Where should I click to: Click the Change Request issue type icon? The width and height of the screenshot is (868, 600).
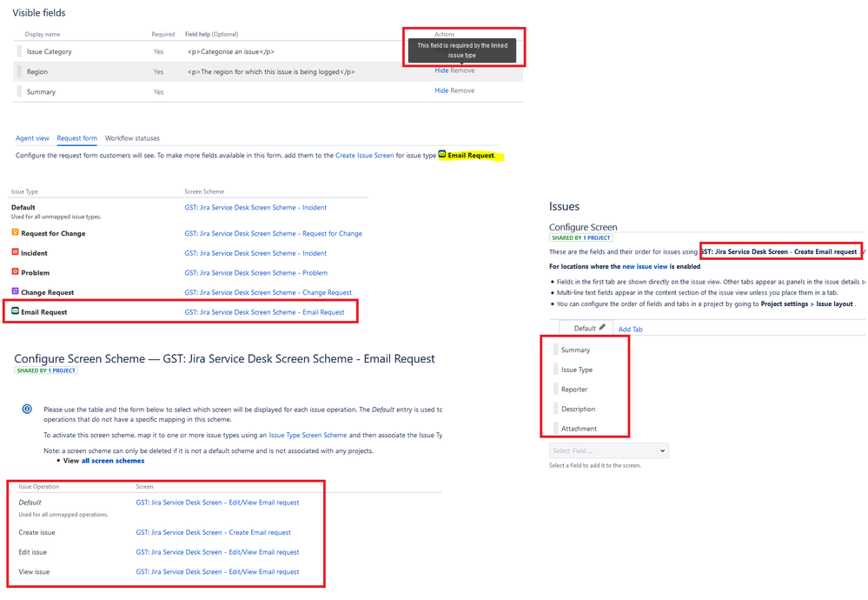click(15, 291)
